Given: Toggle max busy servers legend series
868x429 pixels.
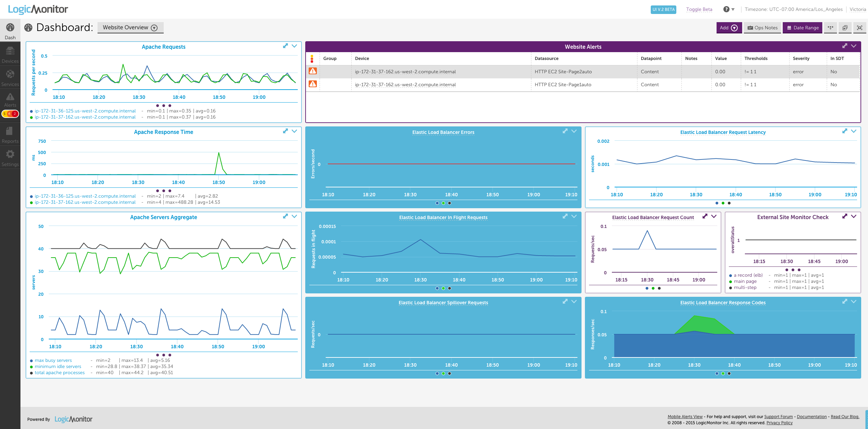Looking at the screenshot, I should pyautogui.click(x=51, y=361).
